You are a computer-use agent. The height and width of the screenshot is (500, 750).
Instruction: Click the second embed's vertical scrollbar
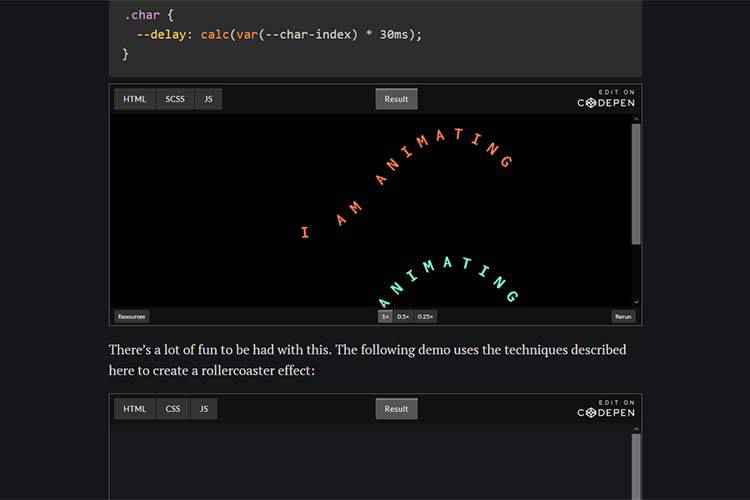(x=636, y=468)
